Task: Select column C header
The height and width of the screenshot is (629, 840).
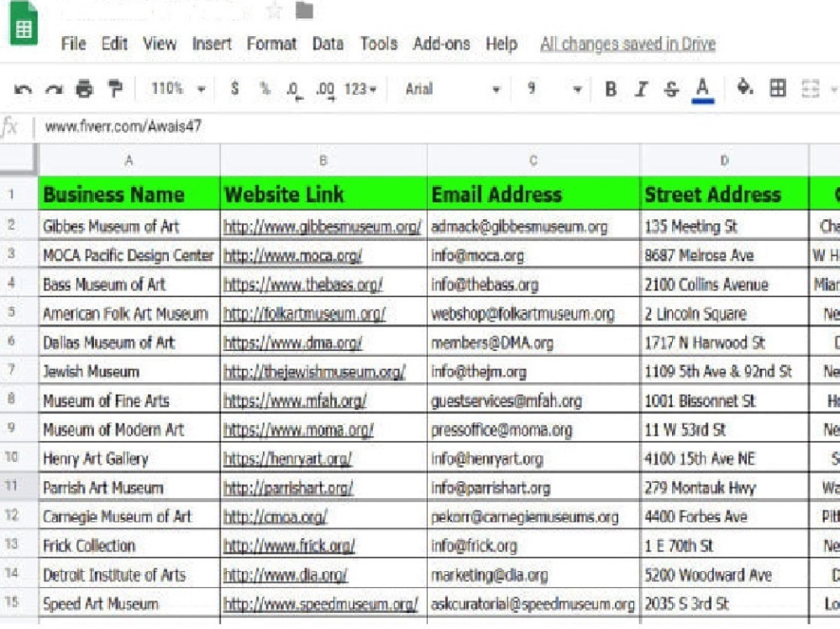Action: coord(533,160)
